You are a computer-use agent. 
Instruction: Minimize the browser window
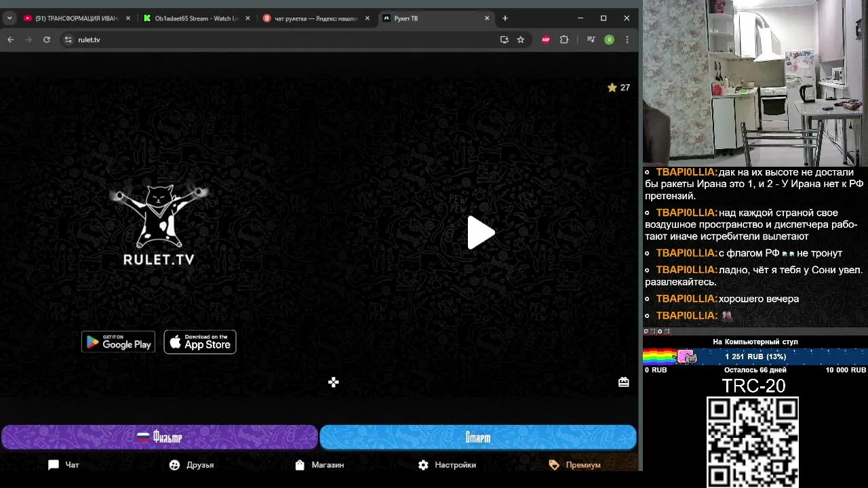pyautogui.click(x=580, y=18)
